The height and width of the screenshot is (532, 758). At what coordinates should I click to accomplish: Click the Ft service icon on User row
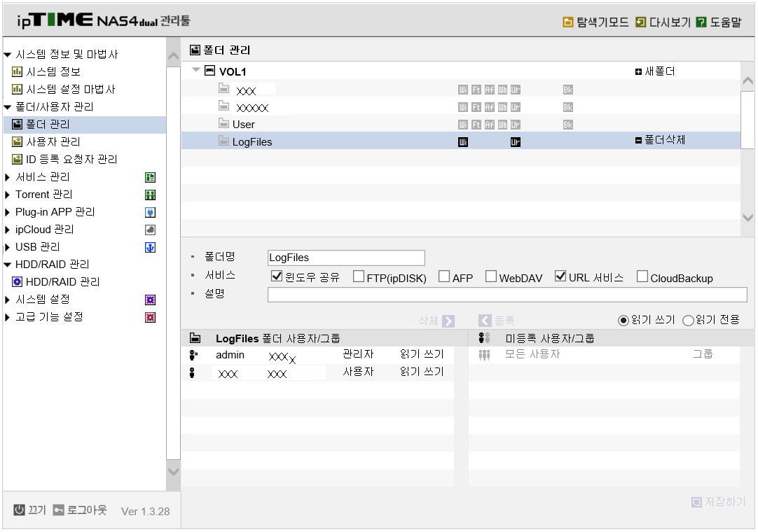[x=476, y=125]
